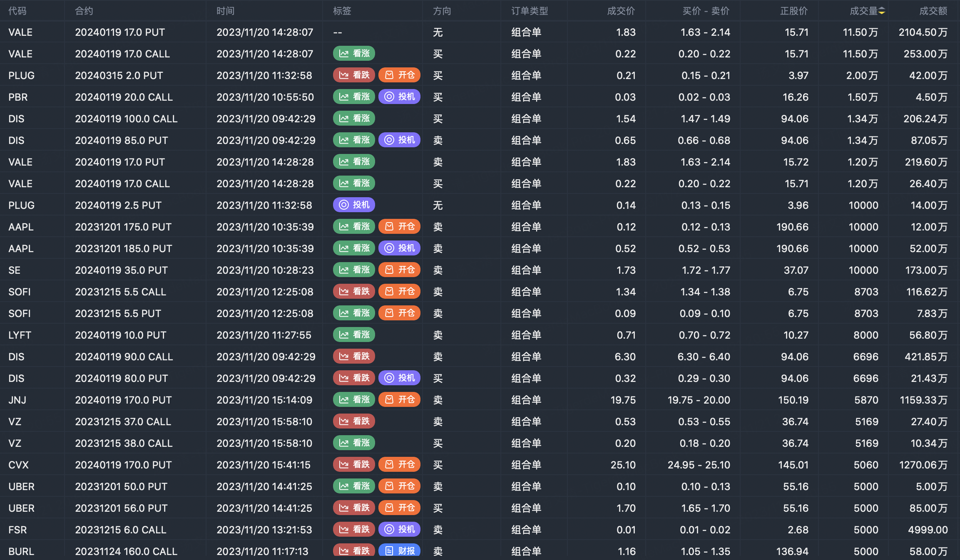The image size is (960, 560).
Task: Click the 代码 column header
Action: [17, 11]
